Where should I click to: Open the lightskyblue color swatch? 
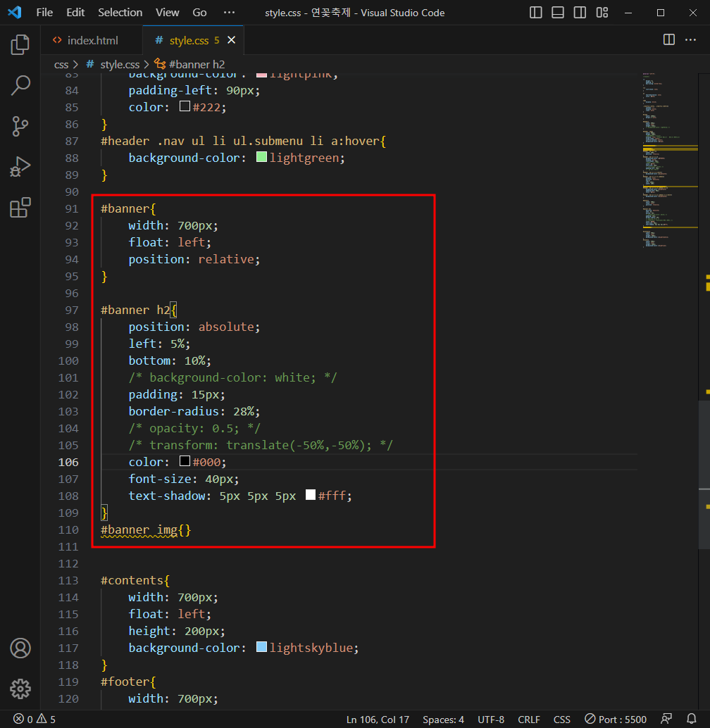pyautogui.click(x=261, y=647)
